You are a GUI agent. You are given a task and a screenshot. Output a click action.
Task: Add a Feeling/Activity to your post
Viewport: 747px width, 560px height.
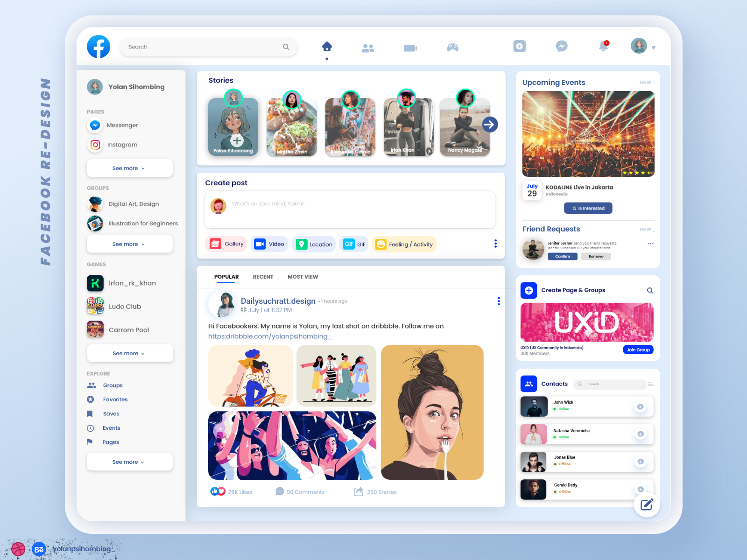(404, 244)
